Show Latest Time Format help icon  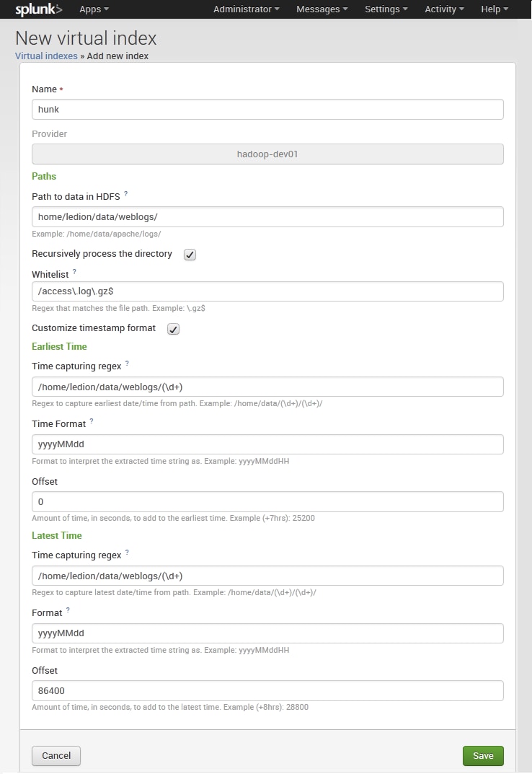[x=68, y=610]
